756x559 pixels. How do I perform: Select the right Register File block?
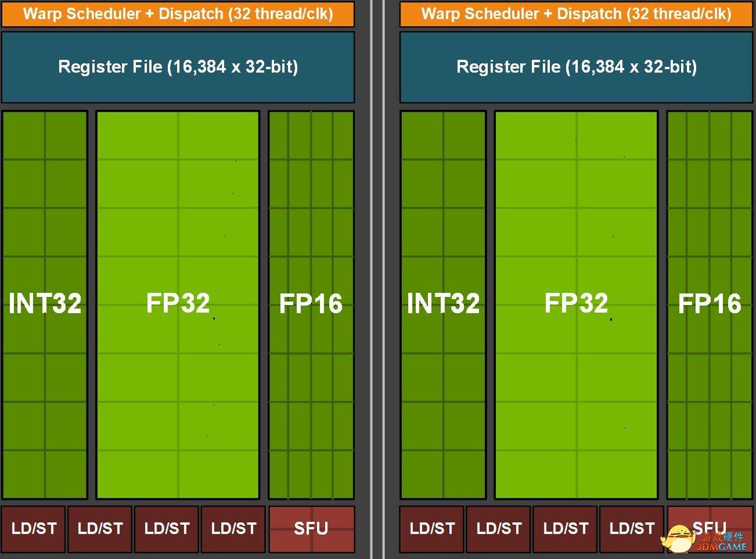(576, 67)
